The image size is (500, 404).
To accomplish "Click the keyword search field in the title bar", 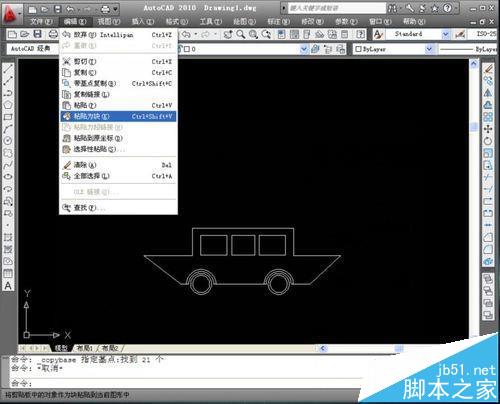I will (337, 8).
